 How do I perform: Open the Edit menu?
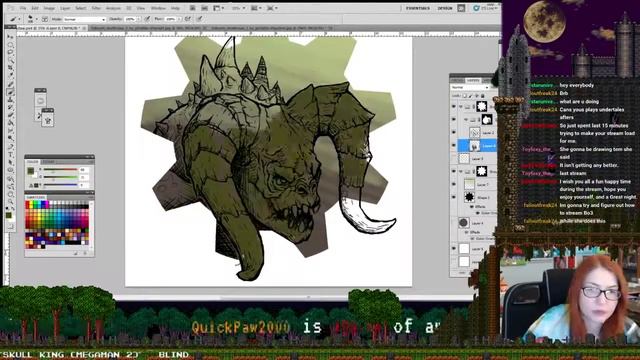coord(35,8)
